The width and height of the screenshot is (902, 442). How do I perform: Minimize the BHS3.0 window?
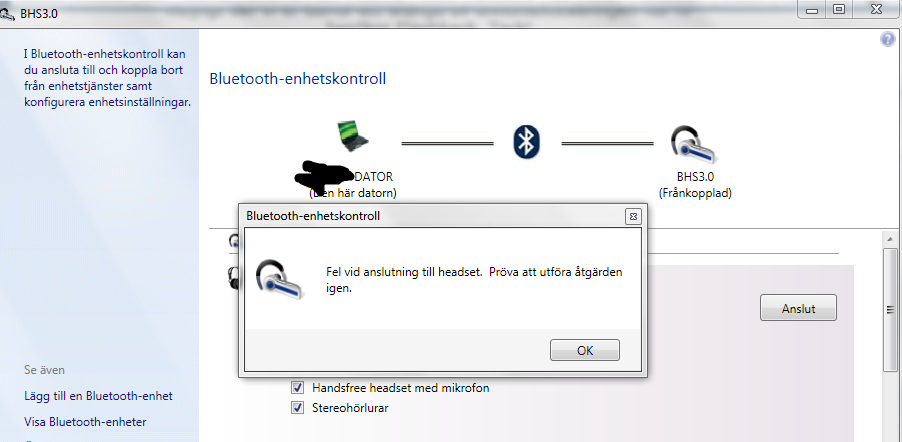pos(812,10)
